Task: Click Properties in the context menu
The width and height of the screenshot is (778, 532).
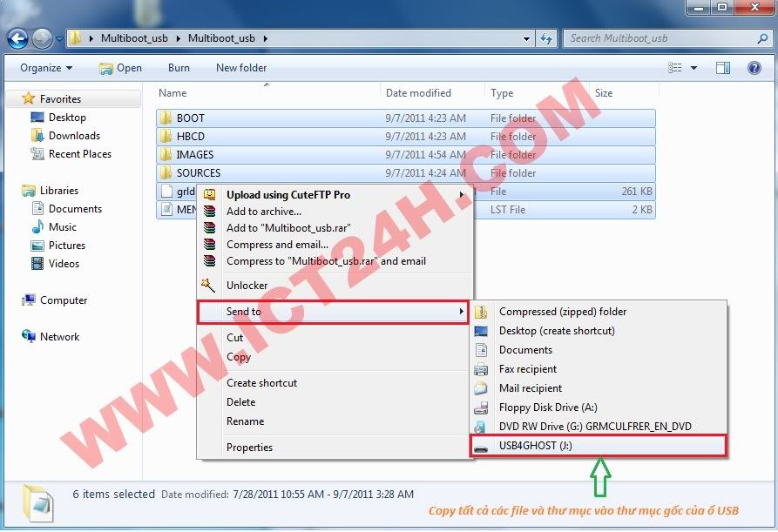Action: click(x=249, y=448)
